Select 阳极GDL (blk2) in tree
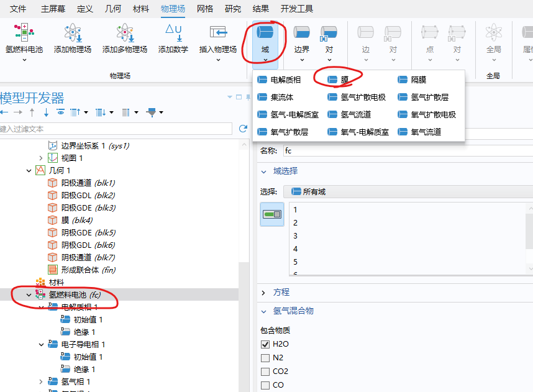Screen dimensions: 533x392 [81, 196]
